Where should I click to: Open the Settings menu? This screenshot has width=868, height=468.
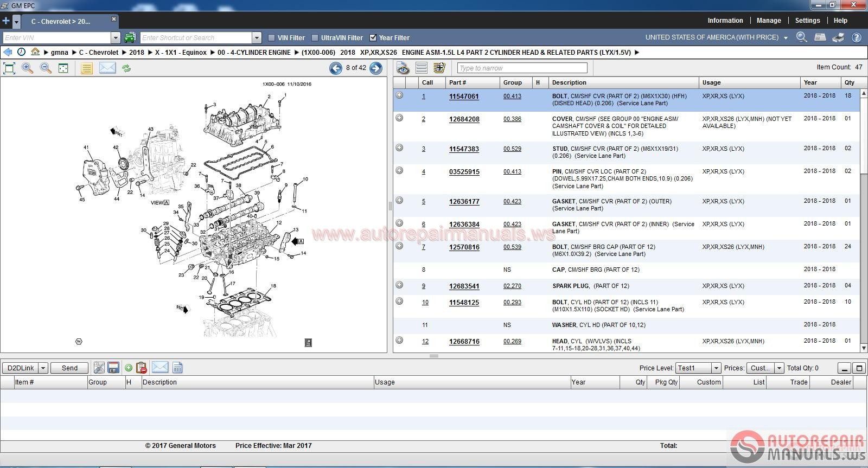(x=807, y=21)
